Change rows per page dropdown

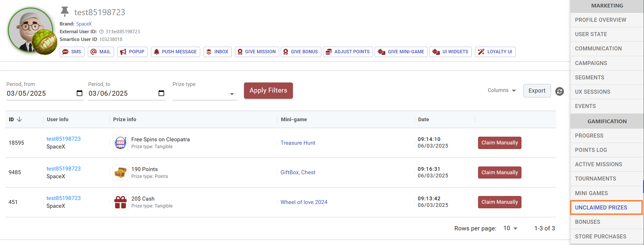click(x=510, y=228)
